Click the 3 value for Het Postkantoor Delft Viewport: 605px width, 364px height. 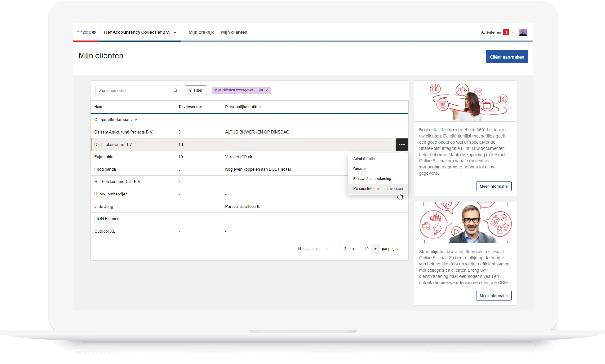point(179,182)
